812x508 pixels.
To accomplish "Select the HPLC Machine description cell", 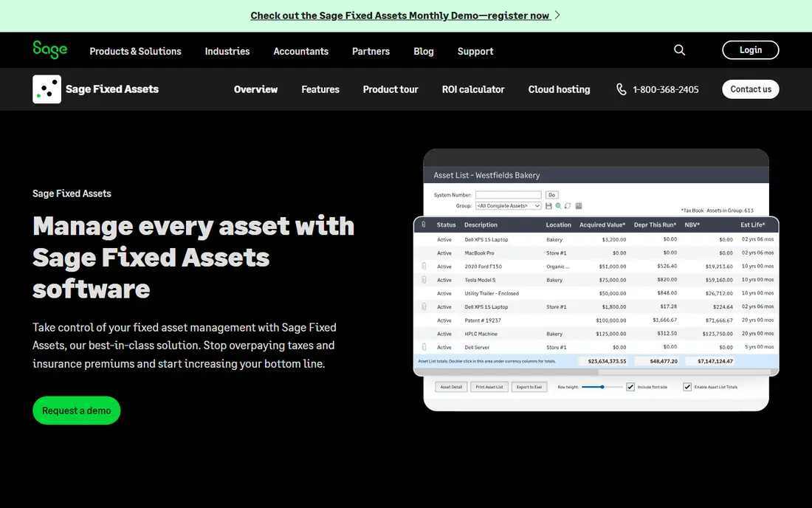I will click(x=481, y=334).
